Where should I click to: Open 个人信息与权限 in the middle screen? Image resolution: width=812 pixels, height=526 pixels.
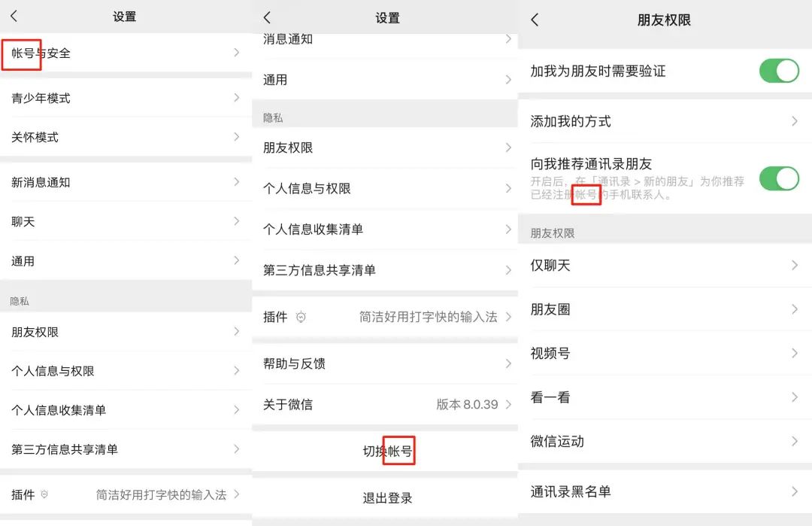click(x=385, y=188)
